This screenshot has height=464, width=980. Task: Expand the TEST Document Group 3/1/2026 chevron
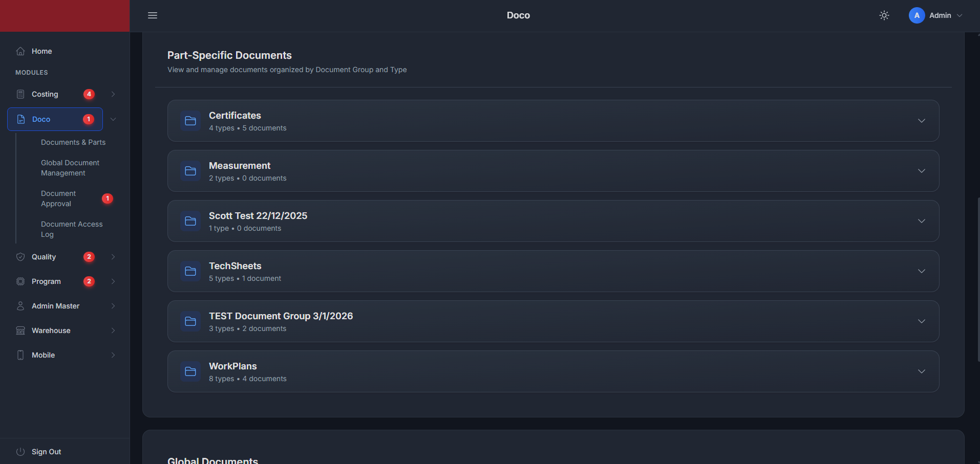[922, 321]
